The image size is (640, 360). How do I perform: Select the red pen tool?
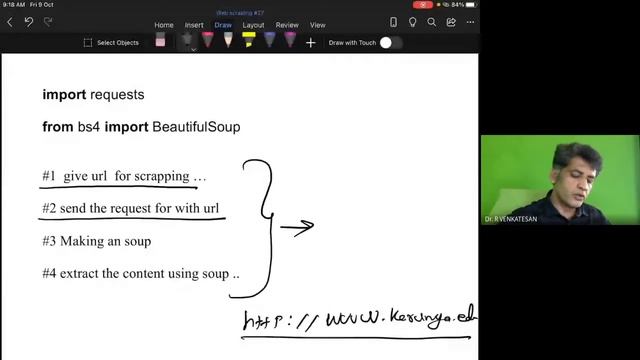pos(208,40)
